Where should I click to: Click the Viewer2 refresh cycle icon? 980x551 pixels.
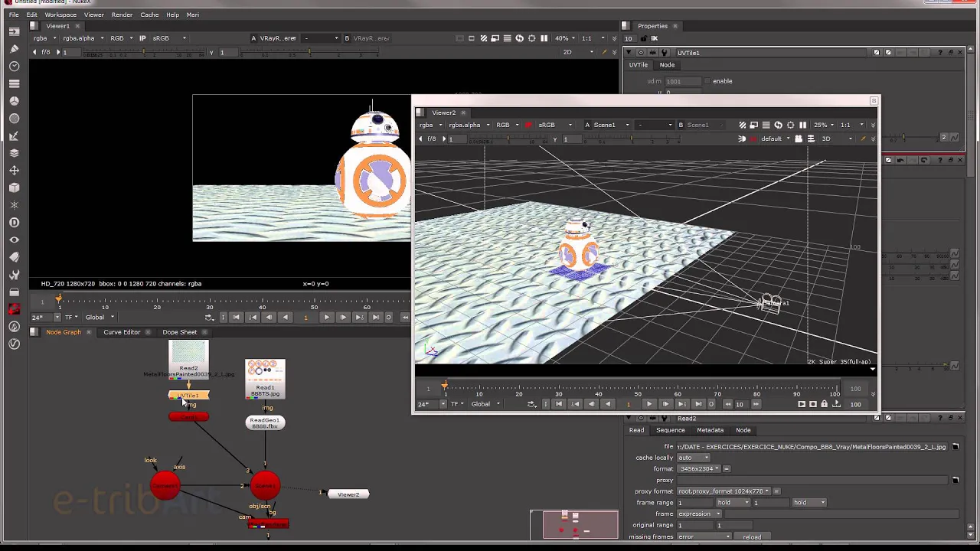point(778,125)
